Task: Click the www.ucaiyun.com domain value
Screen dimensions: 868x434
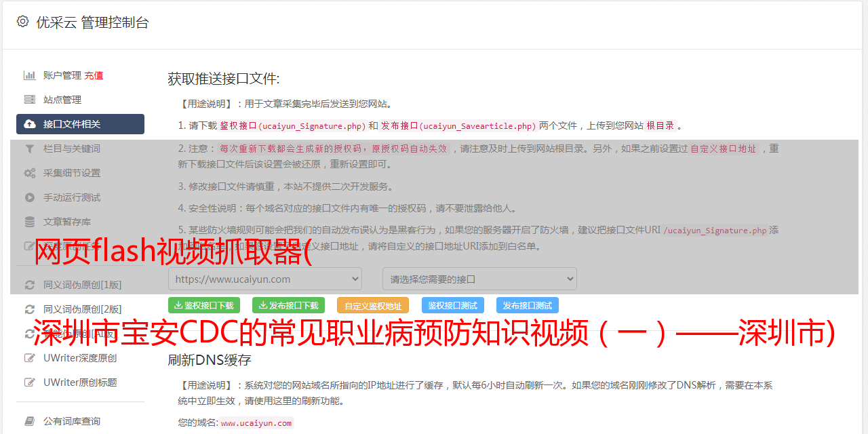Action: pos(256,422)
